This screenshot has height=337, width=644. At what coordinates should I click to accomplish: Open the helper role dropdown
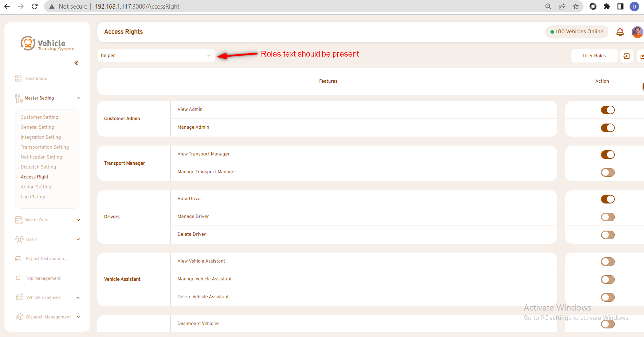(156, 56)
